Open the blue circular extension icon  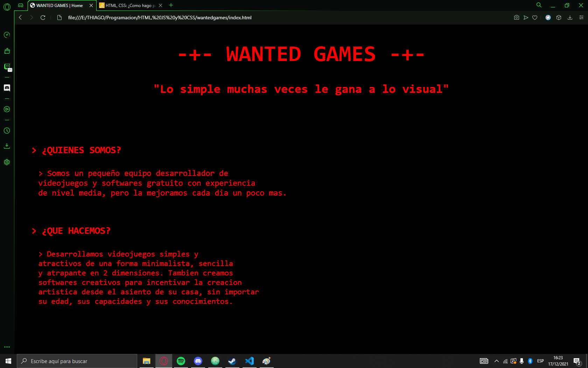tap(548, 18)
